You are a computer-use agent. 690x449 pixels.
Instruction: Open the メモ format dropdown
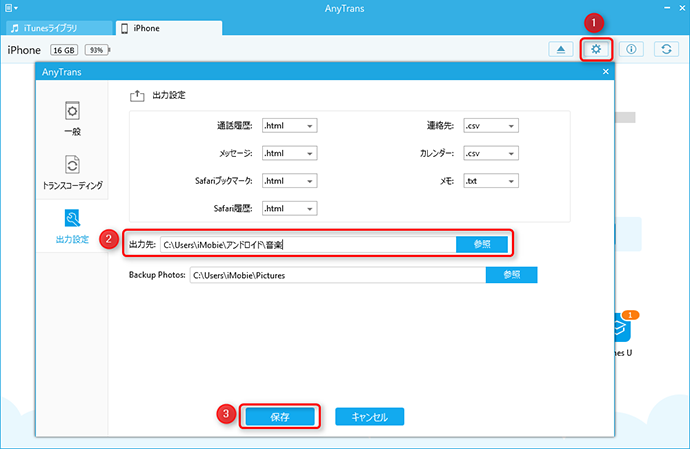[491, 181]
